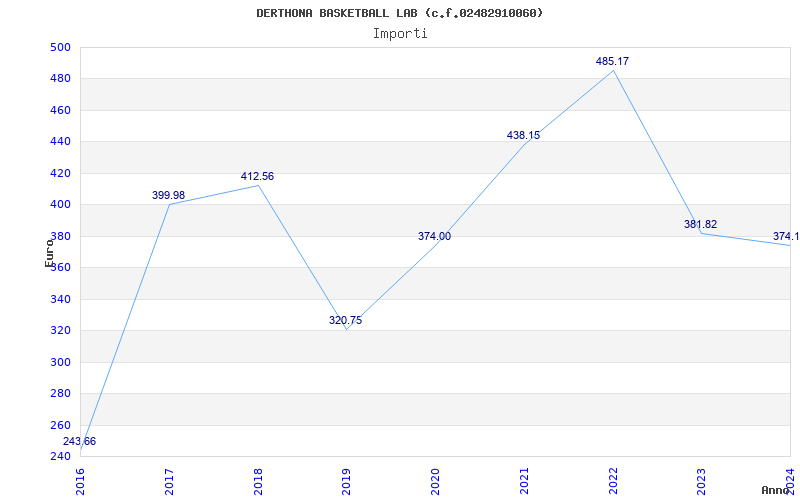Click the 240 y-axis tick label
The height and width of the screenshot is (500, 800).
click(x=60, y=457)
